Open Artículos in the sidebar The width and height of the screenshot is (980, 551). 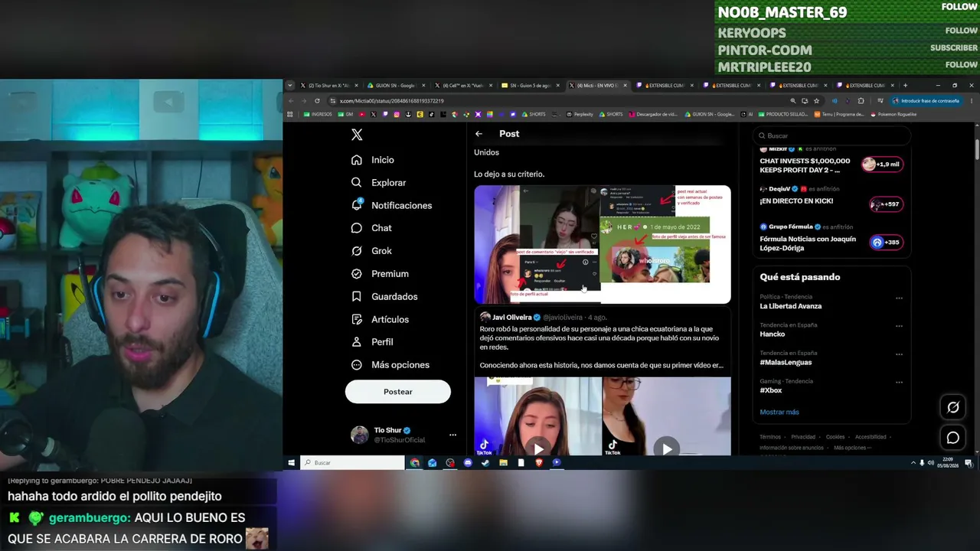point(380,319)
